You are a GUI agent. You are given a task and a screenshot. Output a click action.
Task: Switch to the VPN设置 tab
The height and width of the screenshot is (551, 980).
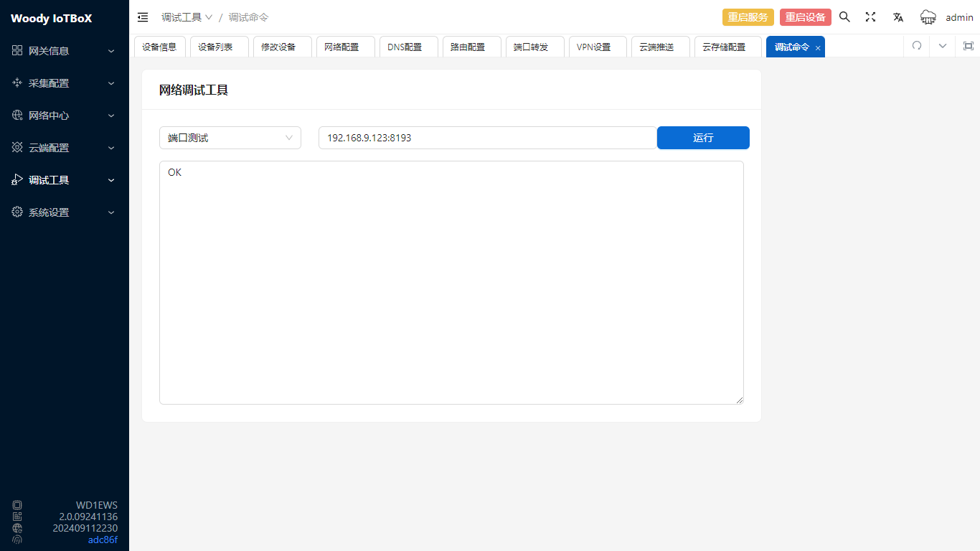(x=593, y=47)
